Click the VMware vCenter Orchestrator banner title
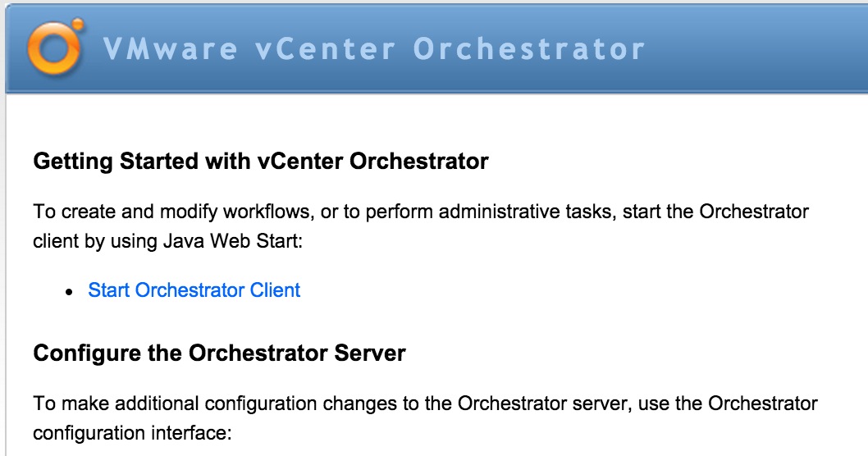 (x=374, y=49)
